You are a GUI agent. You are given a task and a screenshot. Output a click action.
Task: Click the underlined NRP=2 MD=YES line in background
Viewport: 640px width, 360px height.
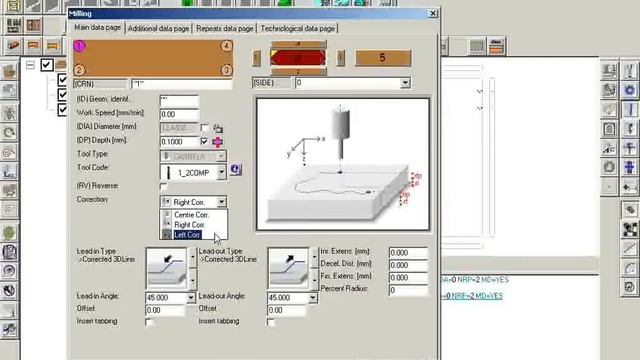pyautogui.click(x=473, y=296)
